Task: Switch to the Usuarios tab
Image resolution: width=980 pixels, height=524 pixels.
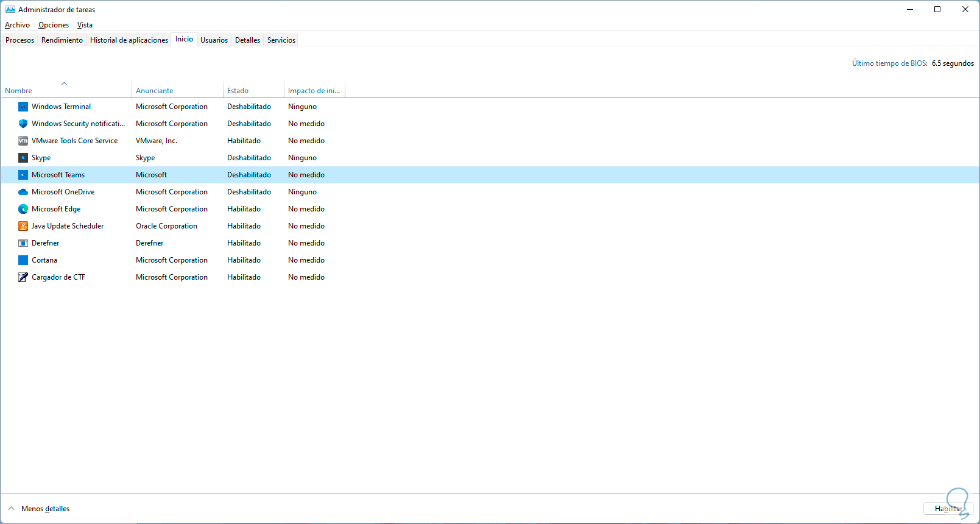Action: point(214,40)
